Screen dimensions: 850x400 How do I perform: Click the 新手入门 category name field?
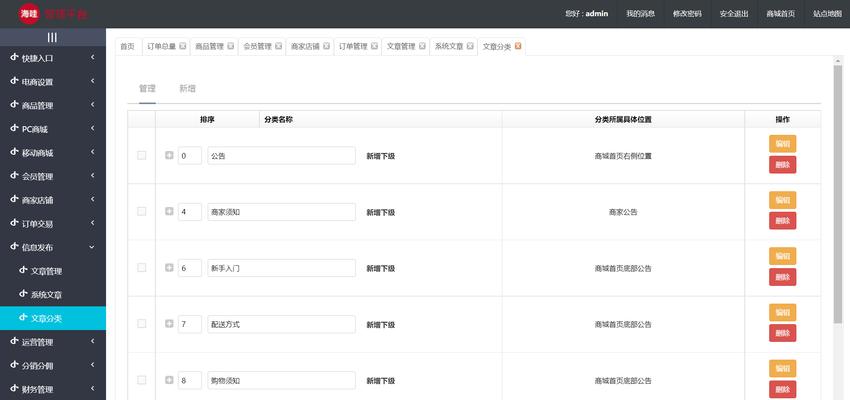281,268
